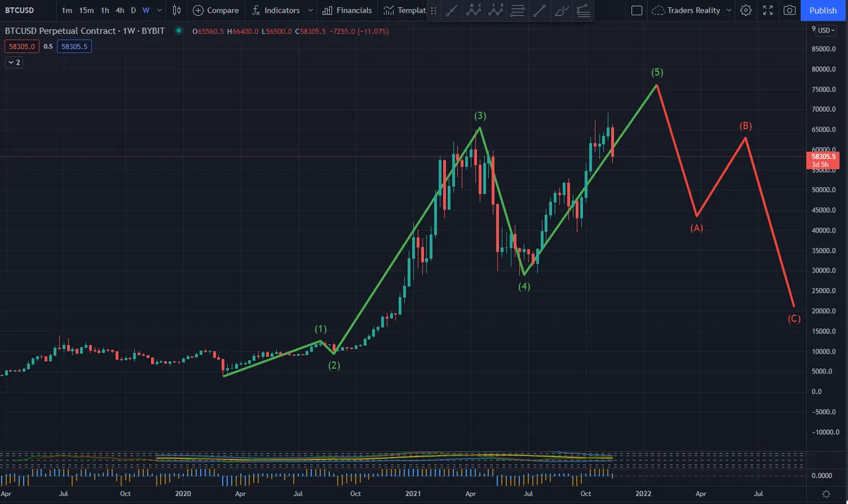Select the 1m timeframe
This screenshot has height=504, width=848.
(x=67, y=10)
